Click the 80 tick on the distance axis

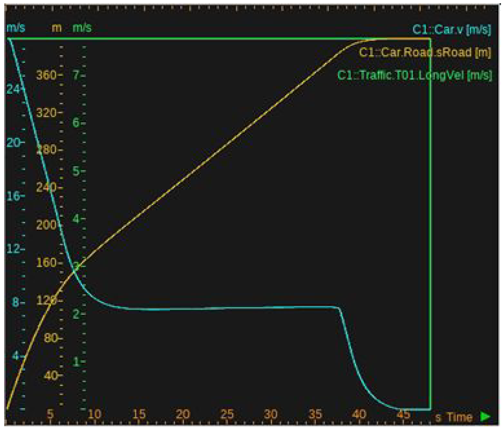click(x=51, y=338)
